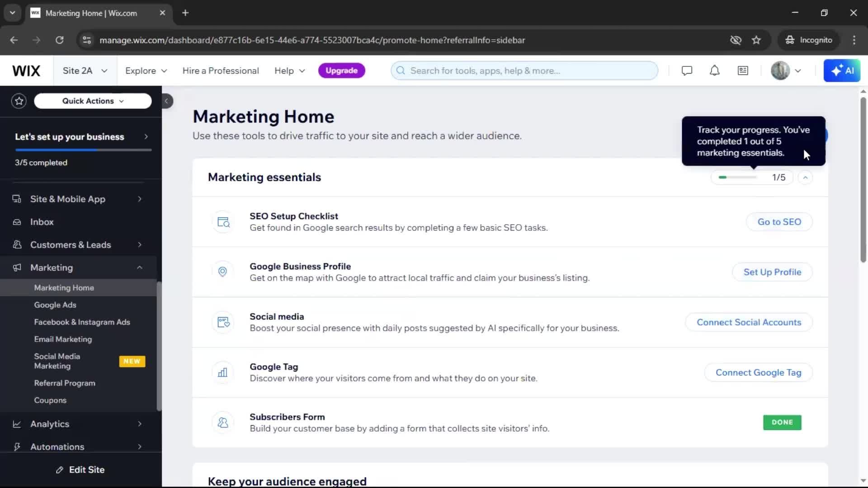868x488 pixels.
Task: Go back in browser history
Action: pos(14,40)
